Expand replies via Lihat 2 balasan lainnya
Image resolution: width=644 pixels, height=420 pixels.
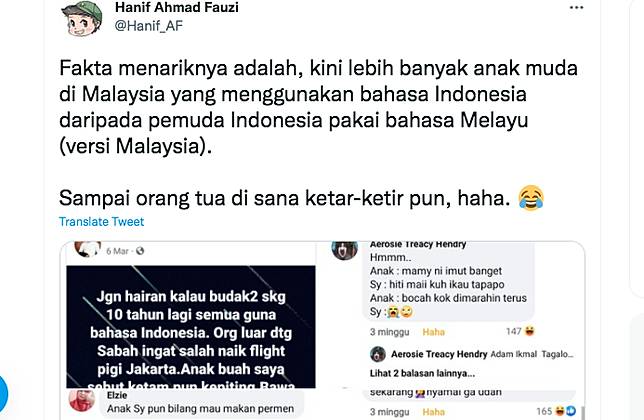422,373
